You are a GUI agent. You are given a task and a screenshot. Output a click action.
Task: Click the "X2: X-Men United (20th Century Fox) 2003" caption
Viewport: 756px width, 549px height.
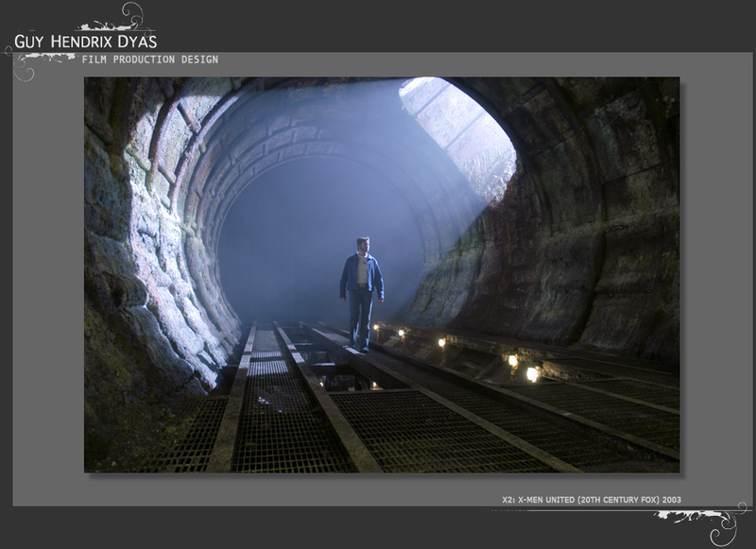[x=592, y=500]
